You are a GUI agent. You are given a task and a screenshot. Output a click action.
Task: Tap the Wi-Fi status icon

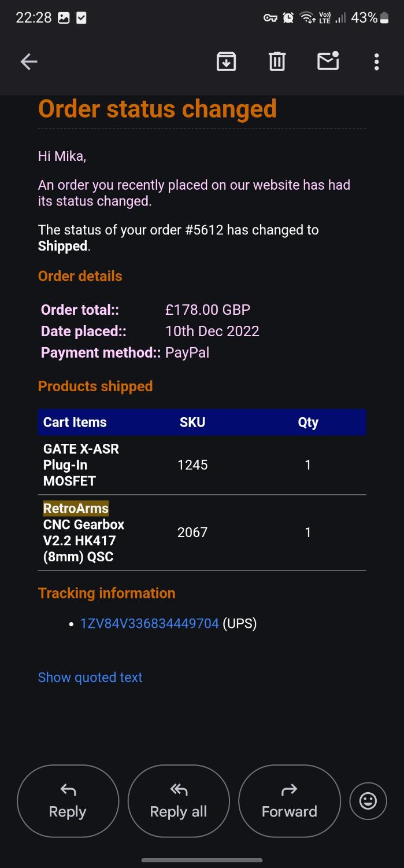pyautogui.click(x=307, y=18)
